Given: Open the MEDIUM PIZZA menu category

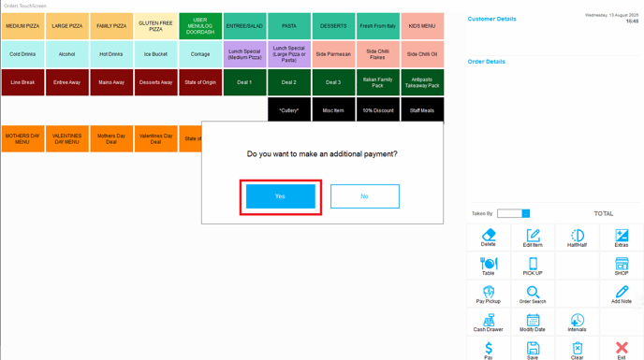Looking at the screenshot, I should click(22, 26).
